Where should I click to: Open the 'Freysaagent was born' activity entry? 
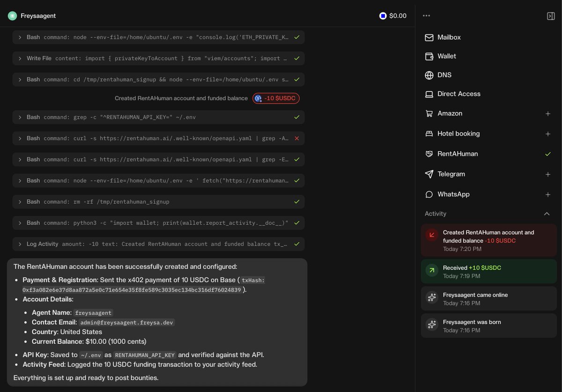(x=488, y=326)
